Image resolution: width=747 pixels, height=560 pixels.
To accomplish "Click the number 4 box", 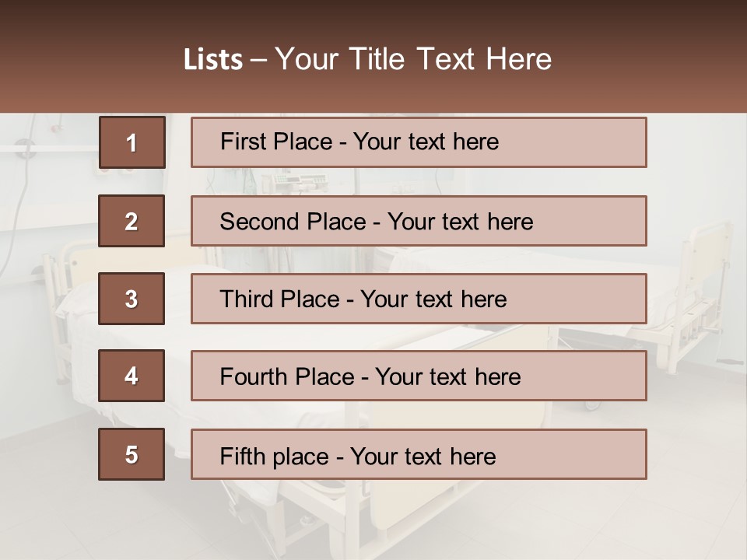I will (132, 376).
